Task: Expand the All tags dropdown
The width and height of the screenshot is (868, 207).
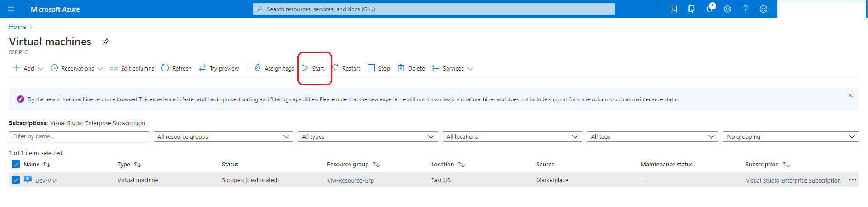Action: (x=653, y=136)
